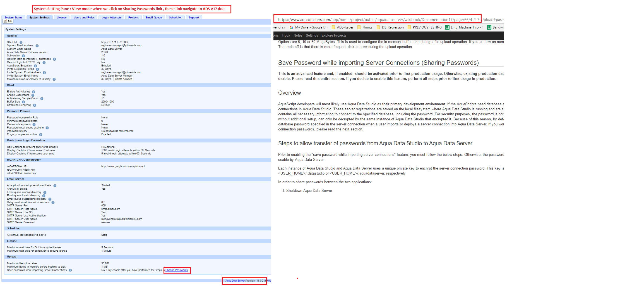This screenshot has height=286, width=644.
Task: Click the 'Shutdown Aqua Data Server' step
Action: pyautogui.click(x=309, y=191)
